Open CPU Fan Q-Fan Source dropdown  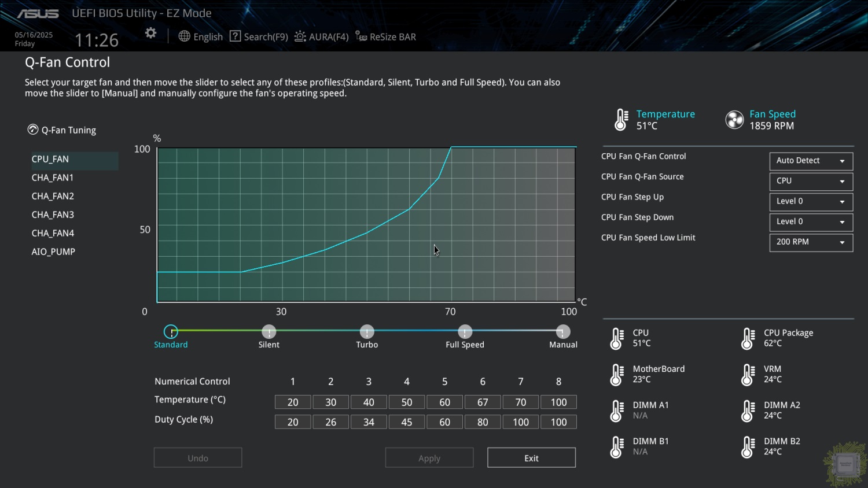pyautogui.click(x=811, y=181)
